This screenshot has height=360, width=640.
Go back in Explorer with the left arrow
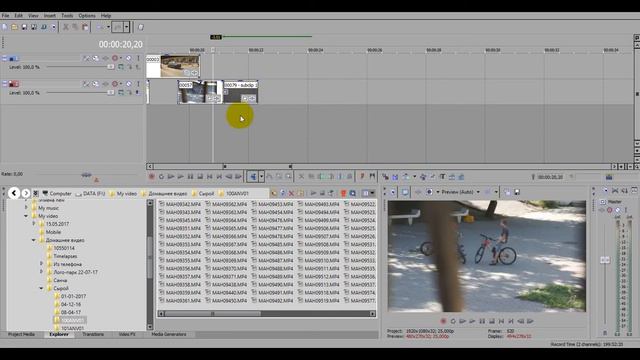(x=14, y=193)
